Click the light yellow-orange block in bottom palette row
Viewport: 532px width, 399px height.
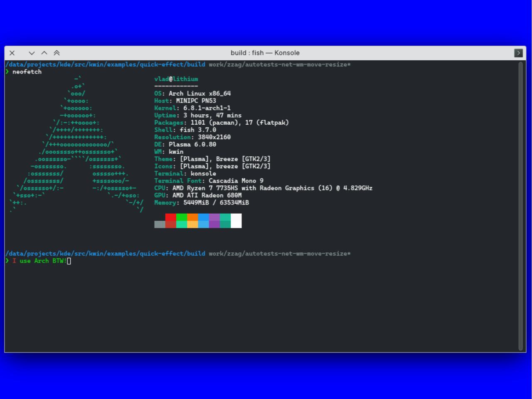(x=192, y=224)
